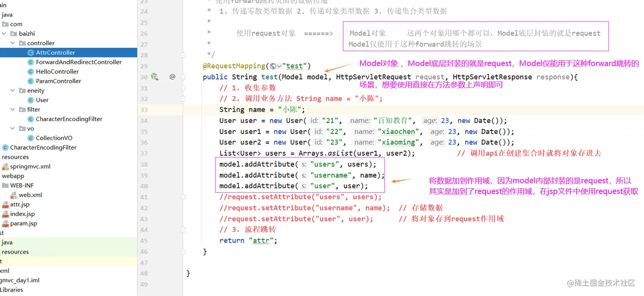
Task: Click the CollectionVO class icon
Action: coord(31,138)
